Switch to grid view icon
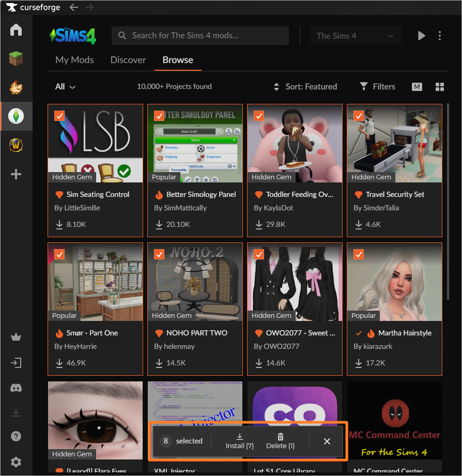The image size is (462, 476). [440, 87]
